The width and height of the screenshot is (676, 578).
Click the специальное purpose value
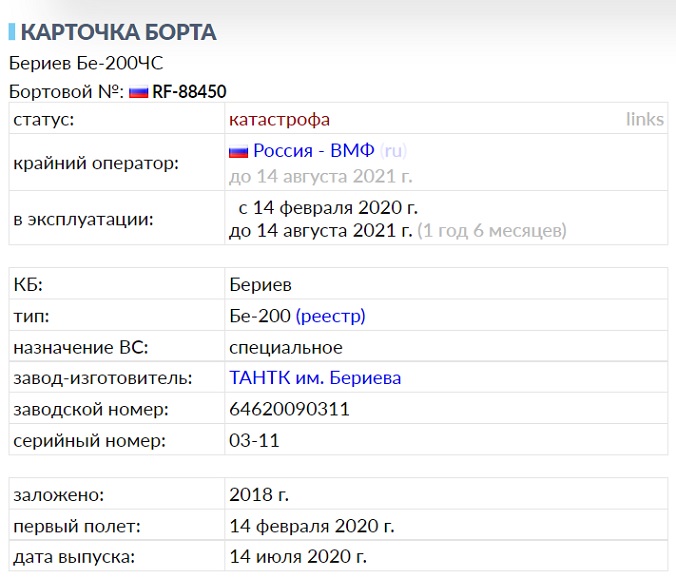click(x=286, y=347)
